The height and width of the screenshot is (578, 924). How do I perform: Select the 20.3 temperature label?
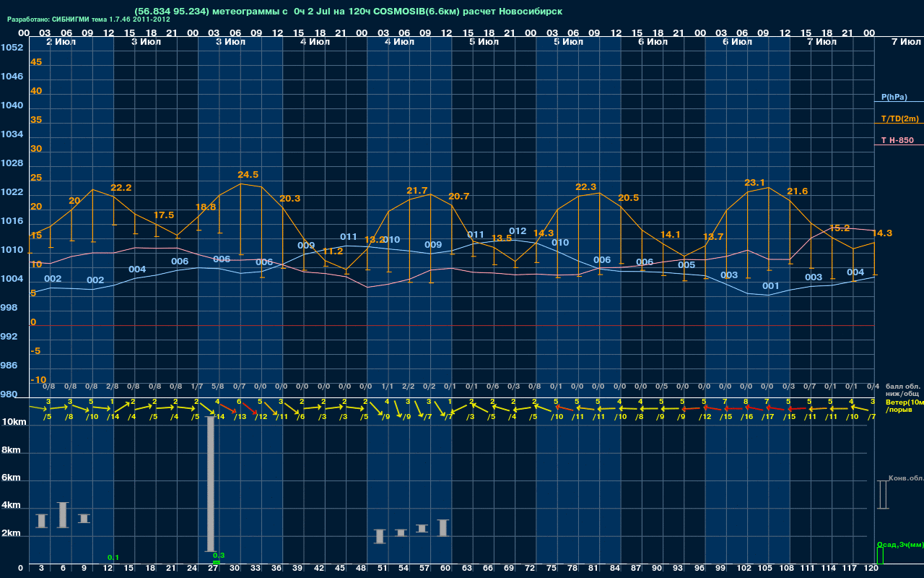click(x=290, y=199)
